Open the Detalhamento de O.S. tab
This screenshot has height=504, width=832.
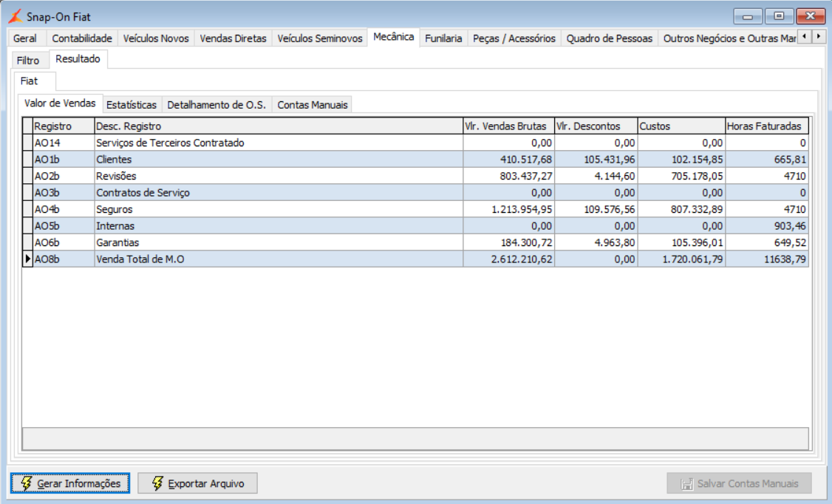[216, 104]
